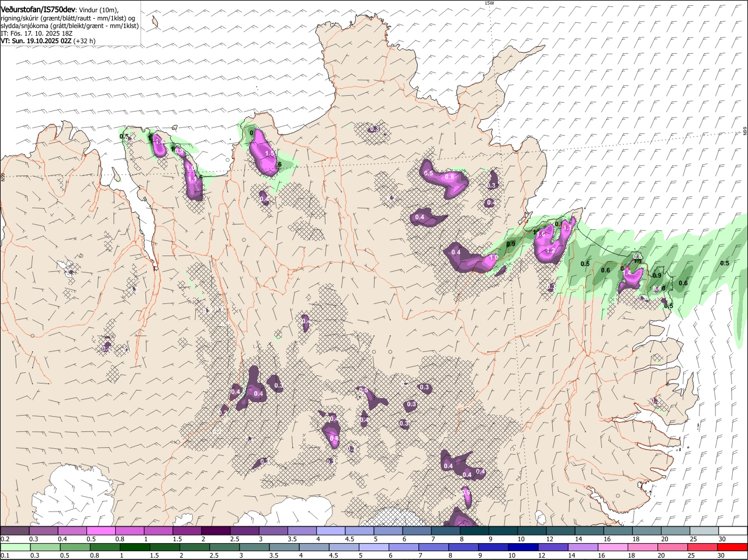Click the Veðurstofan/IS750dev title text
Screen dimensions: 748x560
[x=38, y=10]
